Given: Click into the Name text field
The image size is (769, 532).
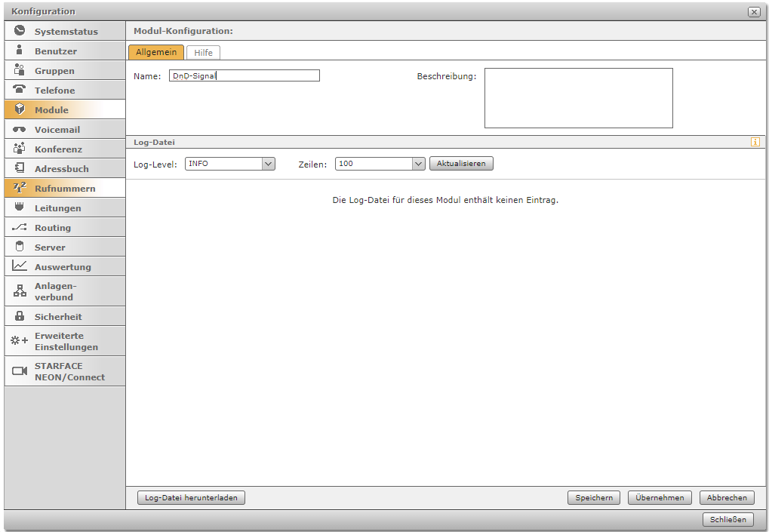Looking at the screenshot, I should coord(244,75).
